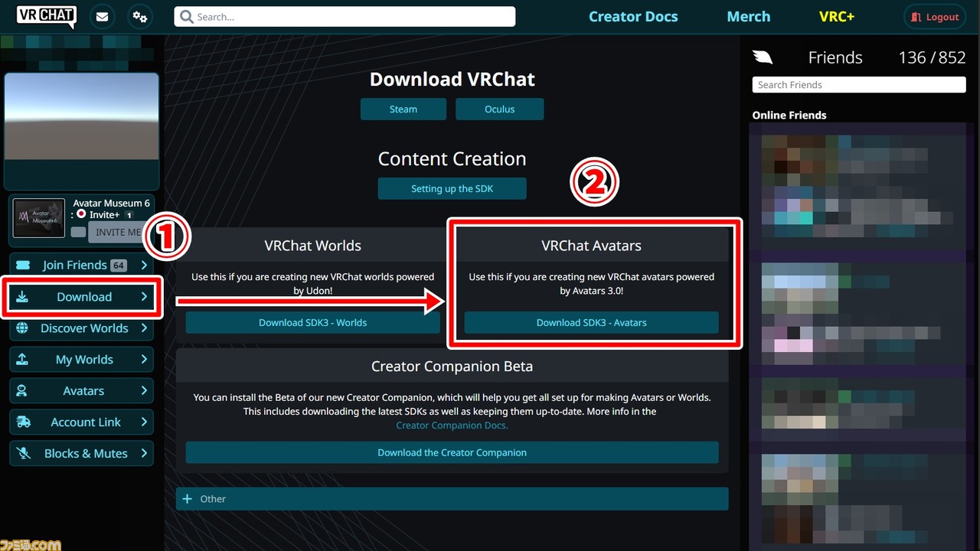Click the 136 / 852 friends count
The image size is (980, 551).
[x=932, y=57]
